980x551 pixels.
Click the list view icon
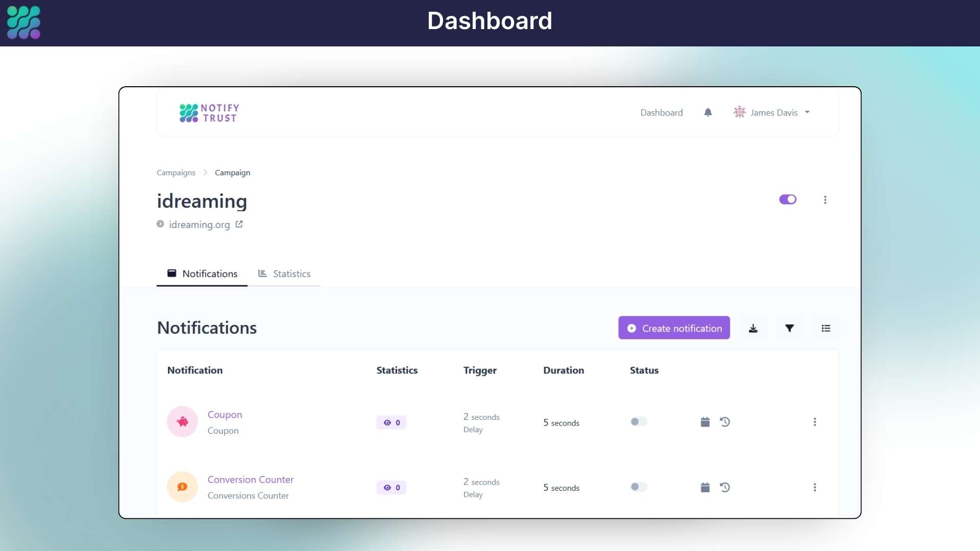(826, 329)
